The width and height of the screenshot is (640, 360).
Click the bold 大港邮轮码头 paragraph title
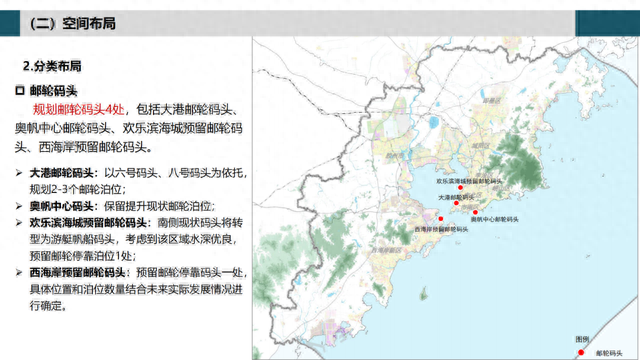tap(61, 173)
